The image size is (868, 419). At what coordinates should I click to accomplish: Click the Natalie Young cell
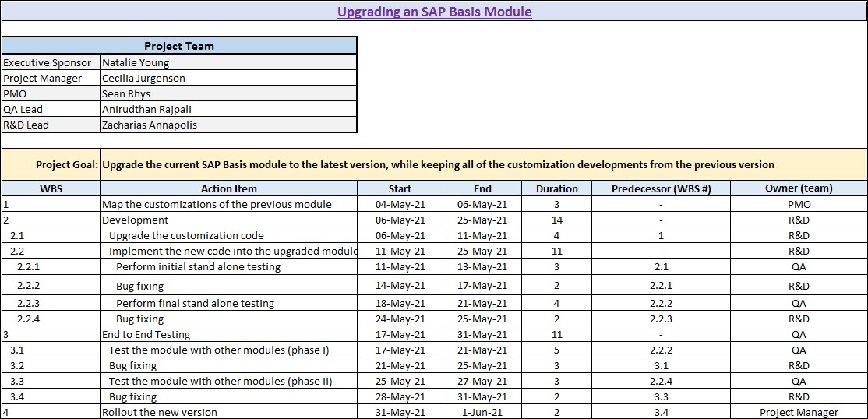(x=228, y=62)
